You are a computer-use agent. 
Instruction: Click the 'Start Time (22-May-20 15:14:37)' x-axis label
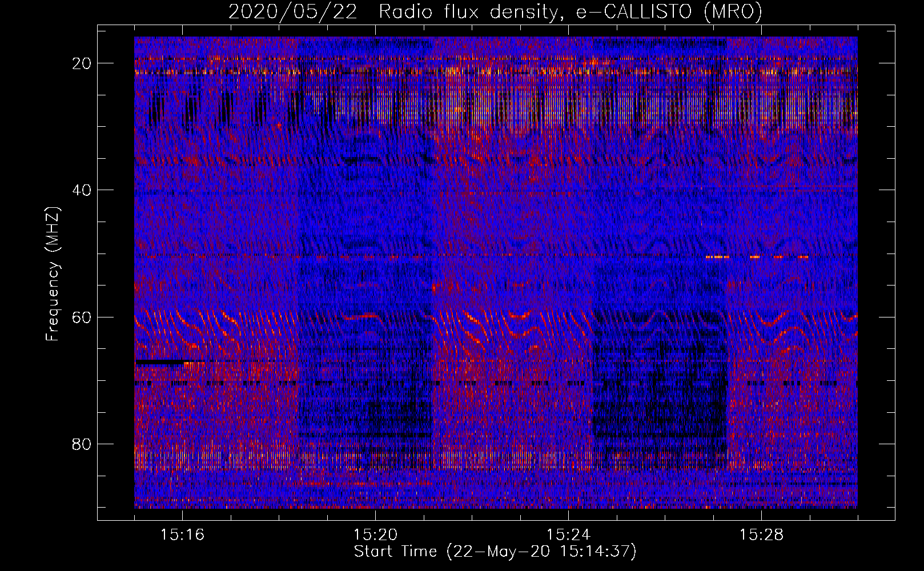495,552
